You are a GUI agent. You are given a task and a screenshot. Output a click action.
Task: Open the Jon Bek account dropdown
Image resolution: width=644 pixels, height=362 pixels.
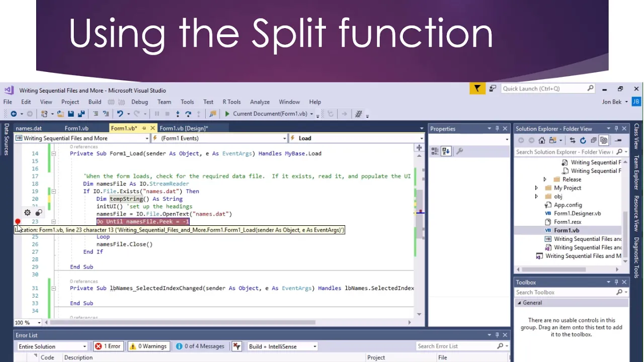click(x=615, y=102)
